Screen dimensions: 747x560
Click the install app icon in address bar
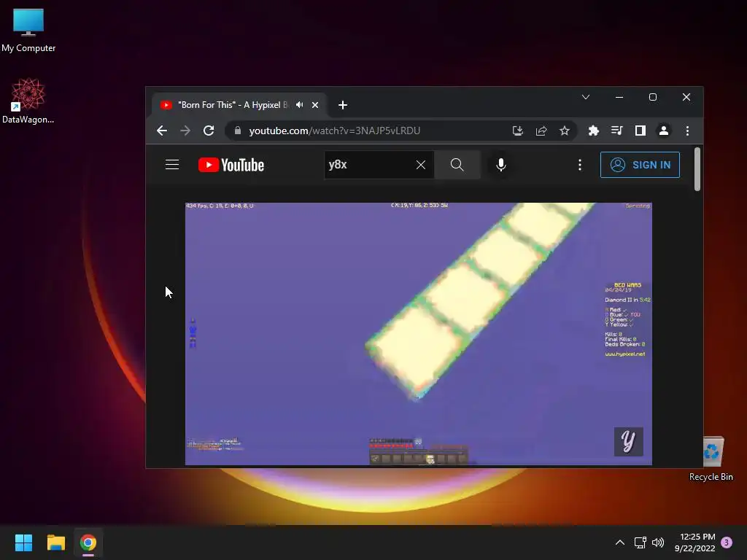[x=518, y=131]
